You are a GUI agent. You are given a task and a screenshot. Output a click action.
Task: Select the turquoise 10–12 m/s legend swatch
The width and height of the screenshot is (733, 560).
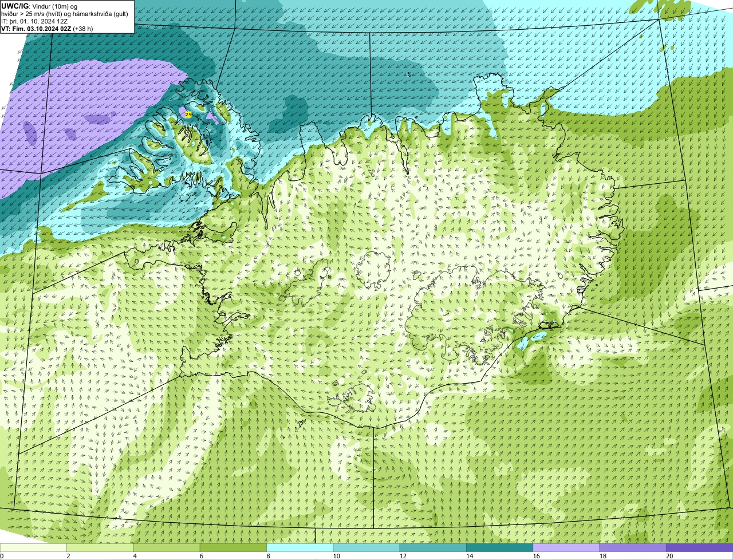click(x=366, y=547)
